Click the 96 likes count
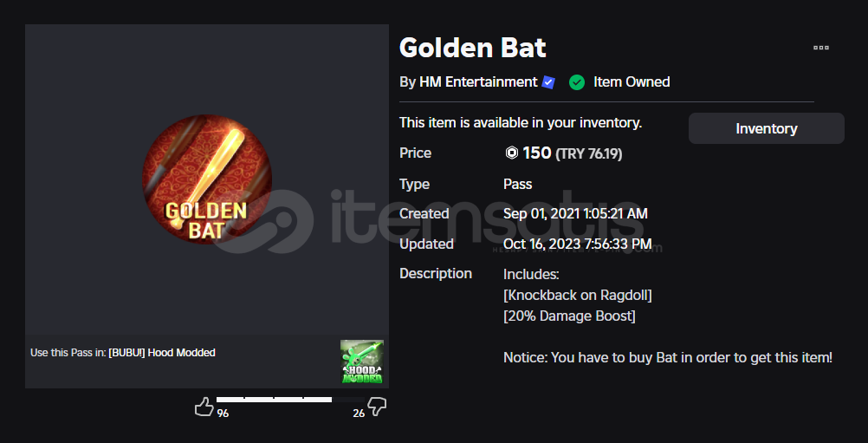The height and width of the screenshot is (443, 868). pos(223,414)
